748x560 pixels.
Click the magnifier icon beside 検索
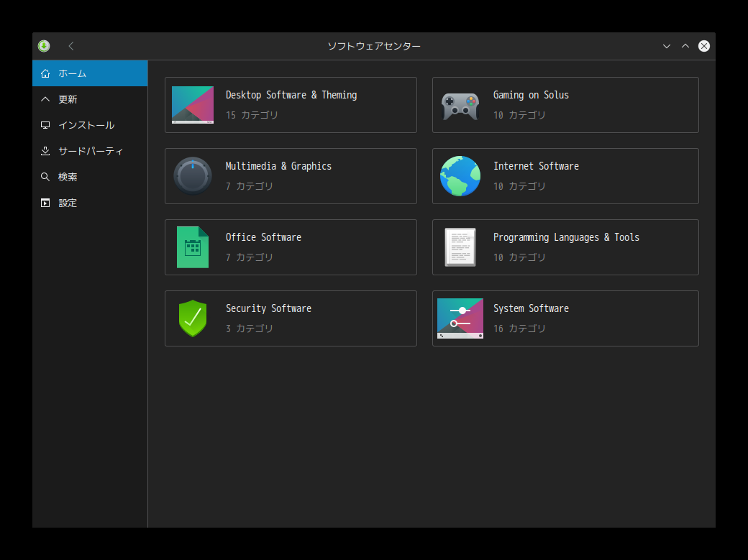(x=45, y=177)
